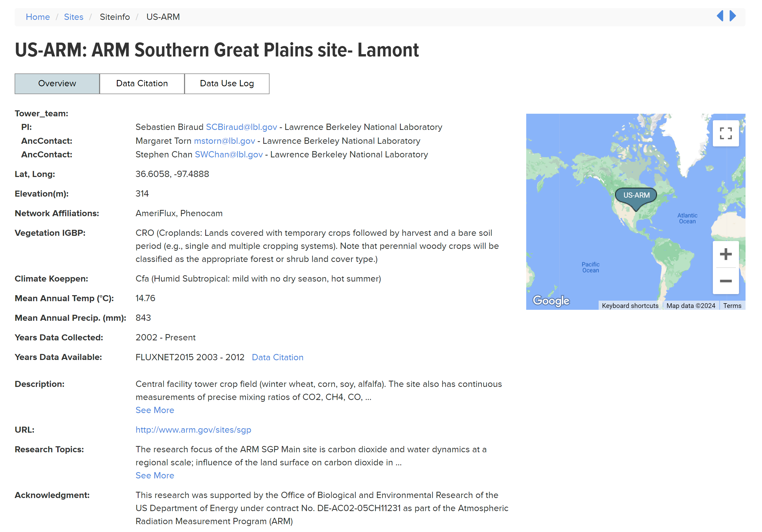Select the Overview tab
The image size is (762, 532).
(x=57, y=84)
